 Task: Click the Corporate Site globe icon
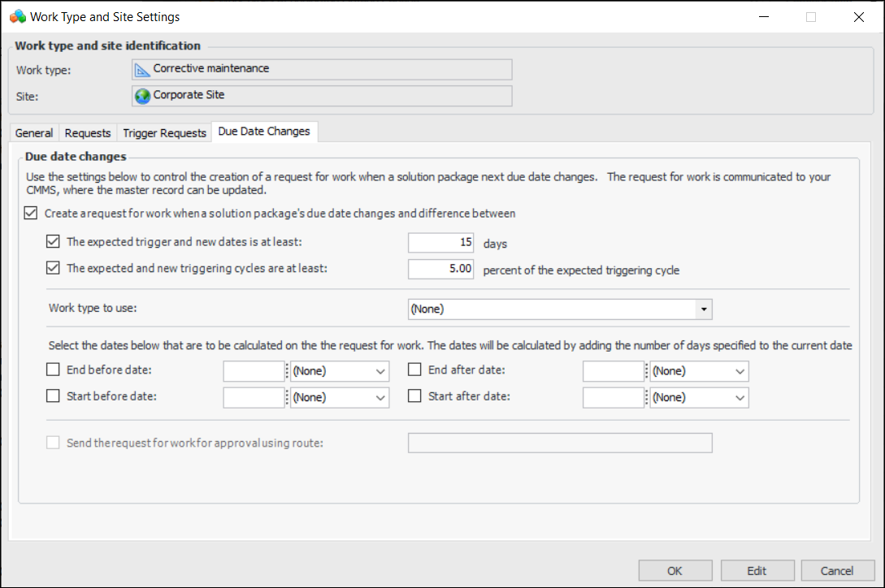click(x=143, y=96)
